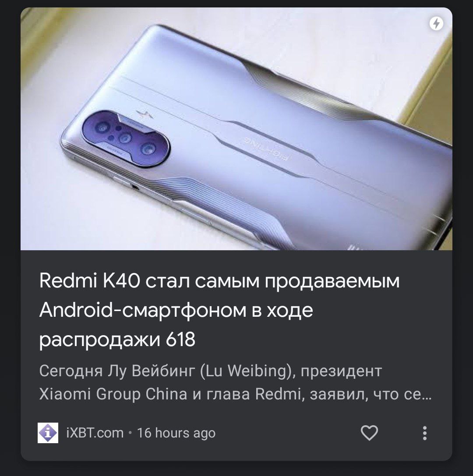This screenshot has height=476, width=473.
Task: Select the '16 hours ago' timestamp
Action: 176,433
